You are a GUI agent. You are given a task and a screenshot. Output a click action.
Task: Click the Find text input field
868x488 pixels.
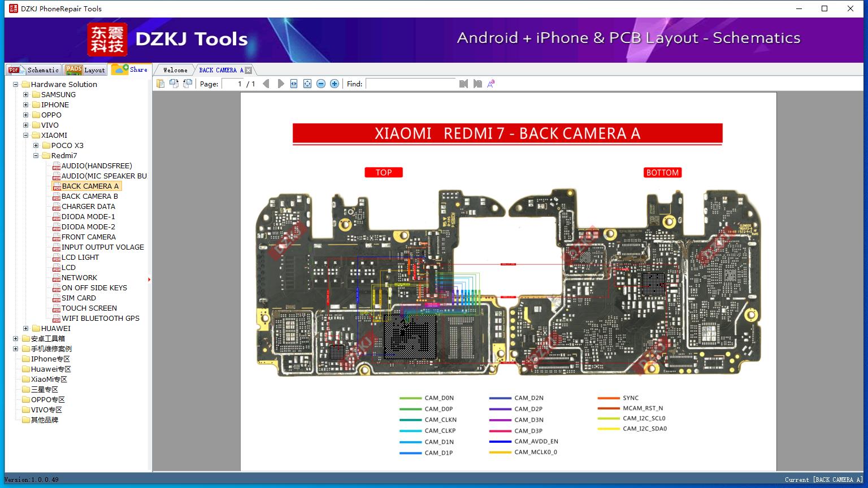(411, 84)
